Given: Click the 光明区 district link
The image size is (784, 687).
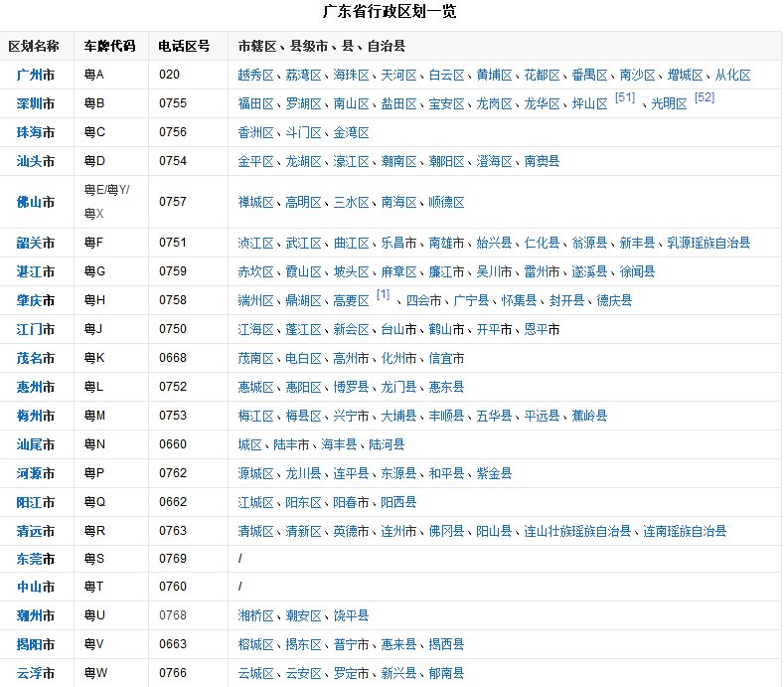Looking at the screenshot, I should (x=669, y=103).
